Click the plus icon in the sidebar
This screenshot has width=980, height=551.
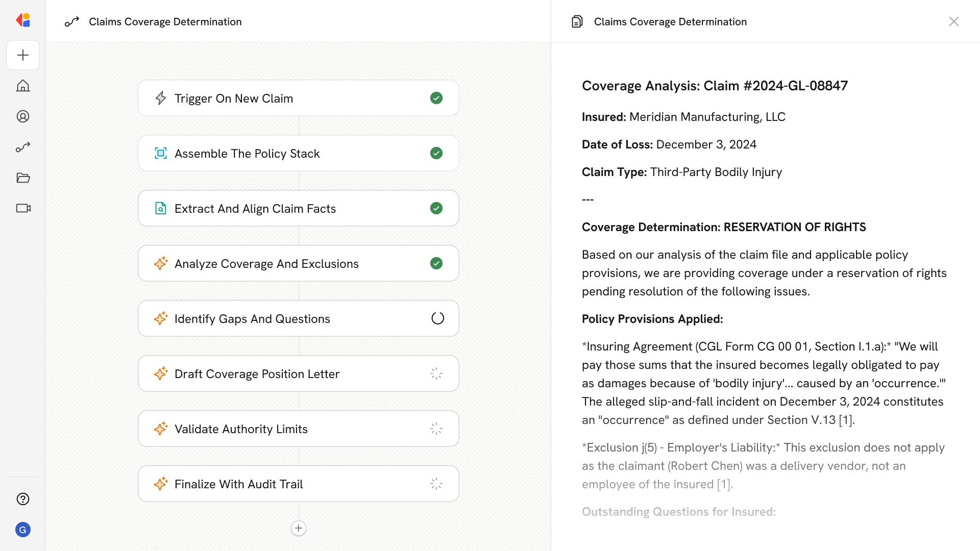(23, 55)
